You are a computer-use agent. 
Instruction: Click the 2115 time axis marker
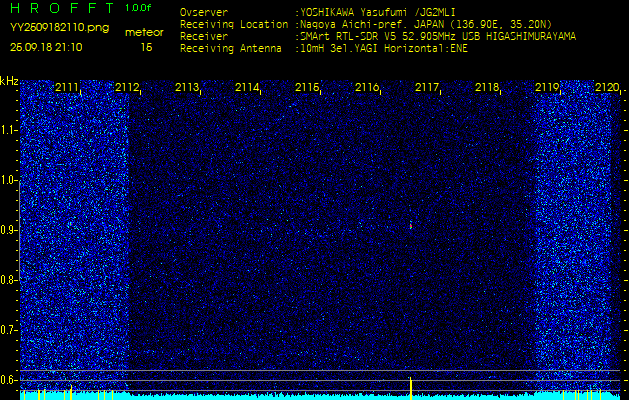(x=307, y=87)
